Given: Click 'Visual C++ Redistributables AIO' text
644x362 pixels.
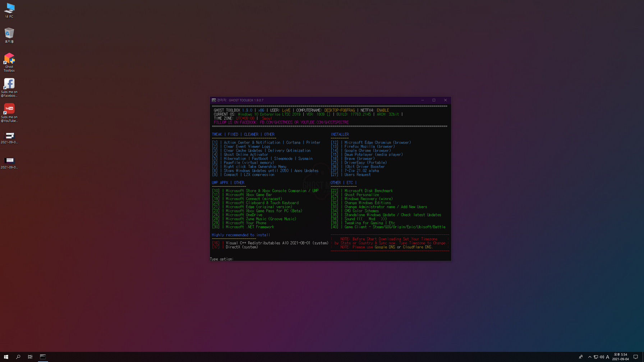Looking at the screenshot, I should click(257, 243).
